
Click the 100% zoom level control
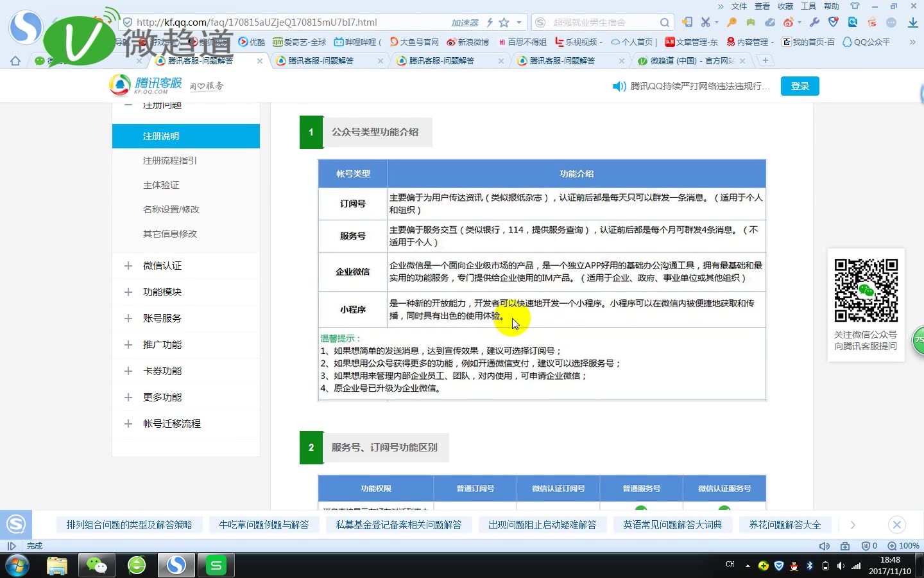903,546
